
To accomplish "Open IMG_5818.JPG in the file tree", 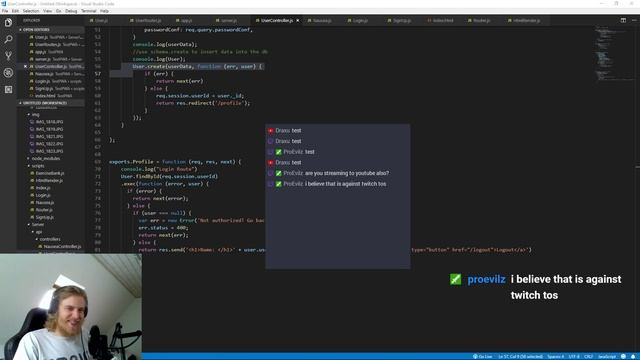I will pos(49,122).
